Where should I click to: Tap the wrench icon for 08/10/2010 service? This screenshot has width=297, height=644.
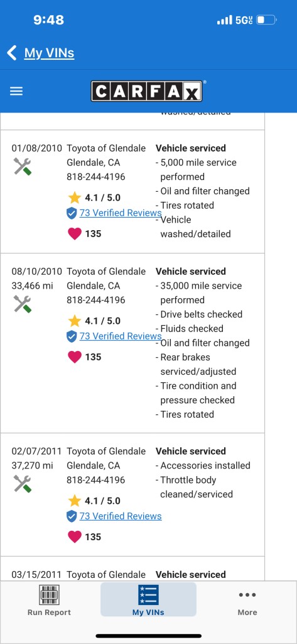click(x=23, y=304)
